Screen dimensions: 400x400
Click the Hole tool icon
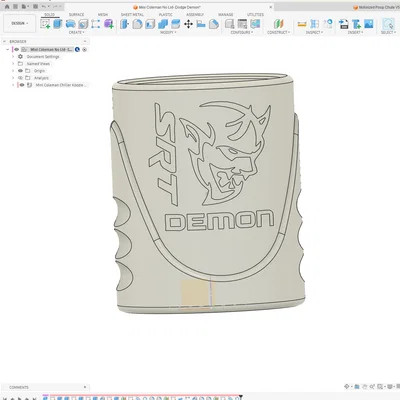83,24
